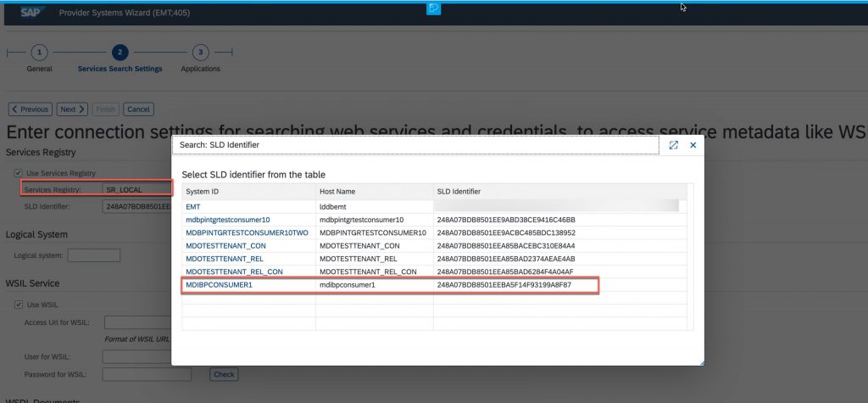Click the SLD Identifier column header

[x=560, y=192]
